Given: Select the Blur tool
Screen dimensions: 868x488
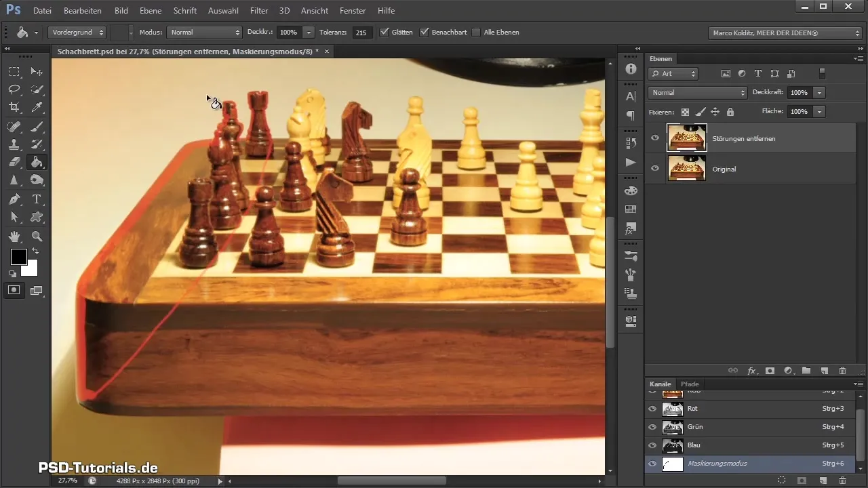Looking at the screenshot, I should click(x=14, y=180).
